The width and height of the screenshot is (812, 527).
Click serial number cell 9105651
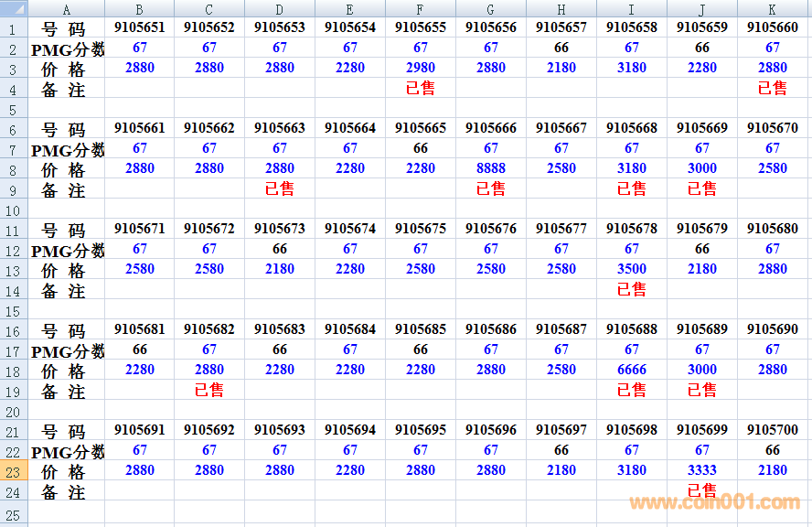140,27
